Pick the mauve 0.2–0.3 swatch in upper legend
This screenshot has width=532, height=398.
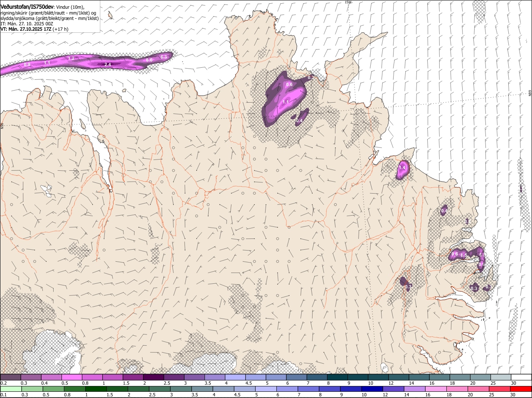pos(11,377)
